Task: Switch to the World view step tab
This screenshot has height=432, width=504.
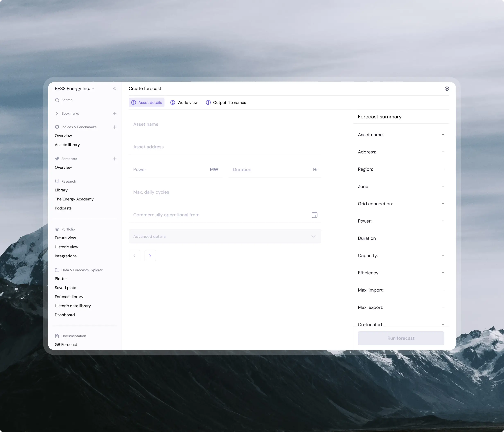Action: click(184, 103)
